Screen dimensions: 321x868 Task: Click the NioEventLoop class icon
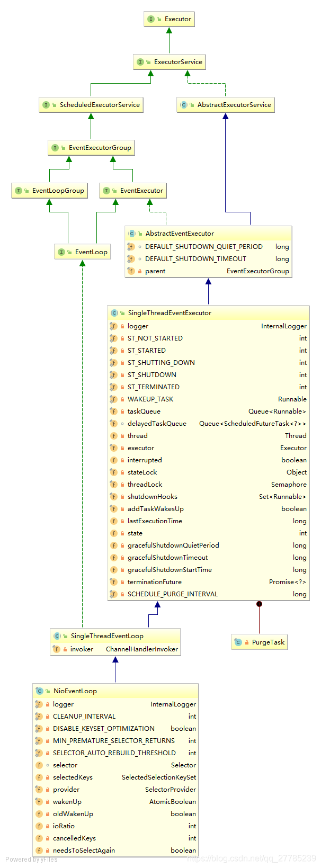pos(39,691)
